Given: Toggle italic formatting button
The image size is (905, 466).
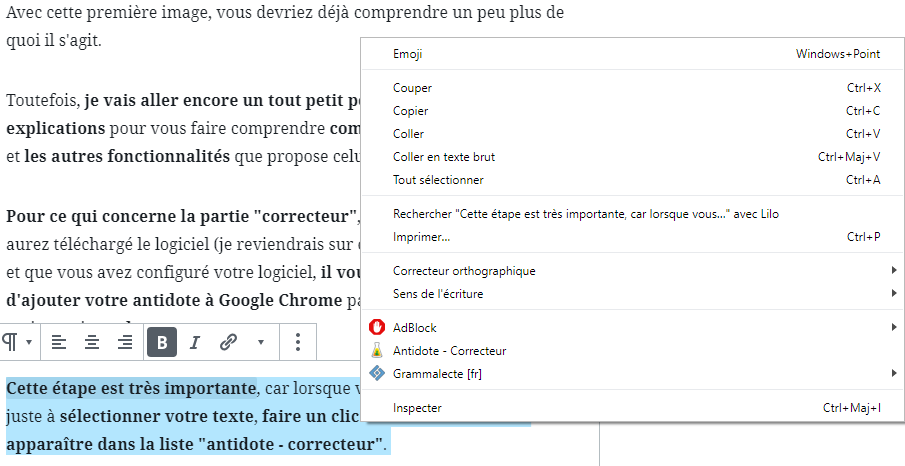Looking at the screenshot, I should (x=195, y=342).
